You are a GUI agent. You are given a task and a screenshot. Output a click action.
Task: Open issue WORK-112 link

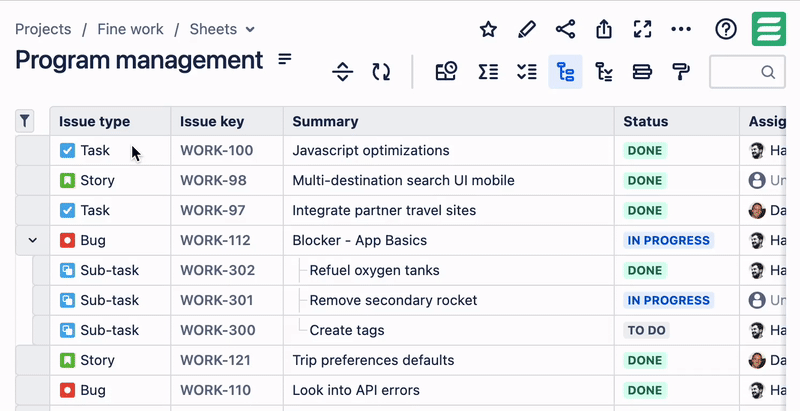[x=215, y=240]
